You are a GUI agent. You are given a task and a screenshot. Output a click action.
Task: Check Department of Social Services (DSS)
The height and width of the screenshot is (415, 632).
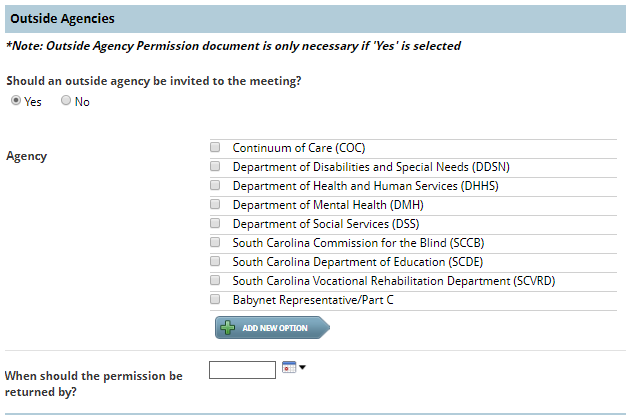pyautogui.click(x=215, y=223)
